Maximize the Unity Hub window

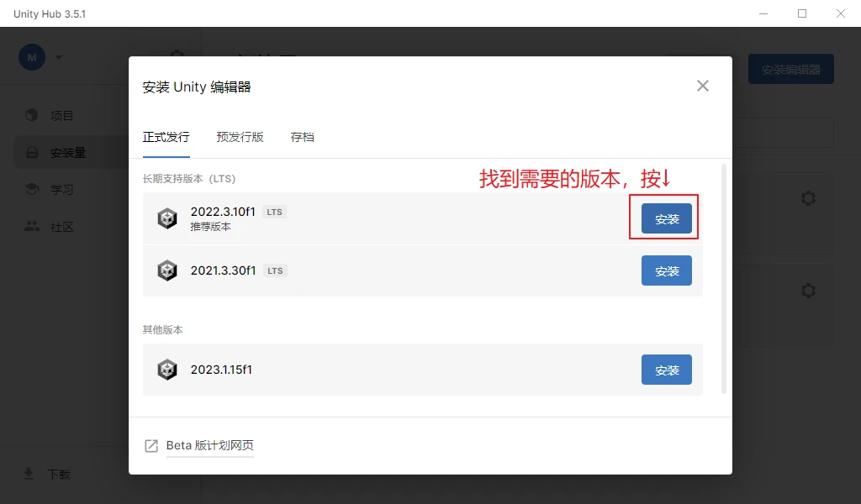802,13
